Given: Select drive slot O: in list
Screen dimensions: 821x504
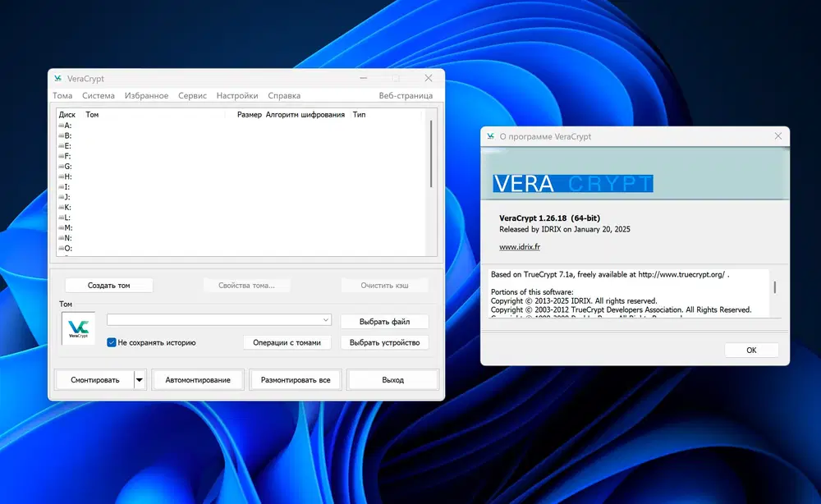Looking at the screenshot, I should coord(65,248).
